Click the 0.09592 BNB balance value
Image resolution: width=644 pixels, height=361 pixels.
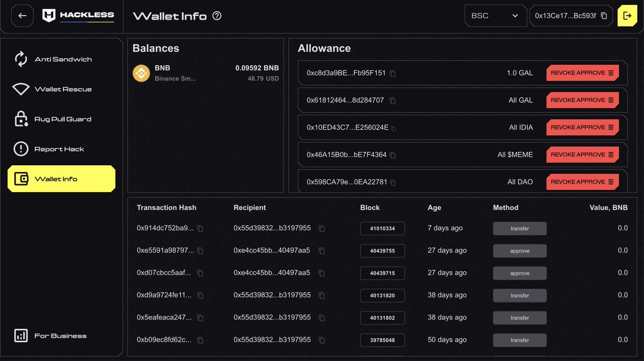[257, 68]
